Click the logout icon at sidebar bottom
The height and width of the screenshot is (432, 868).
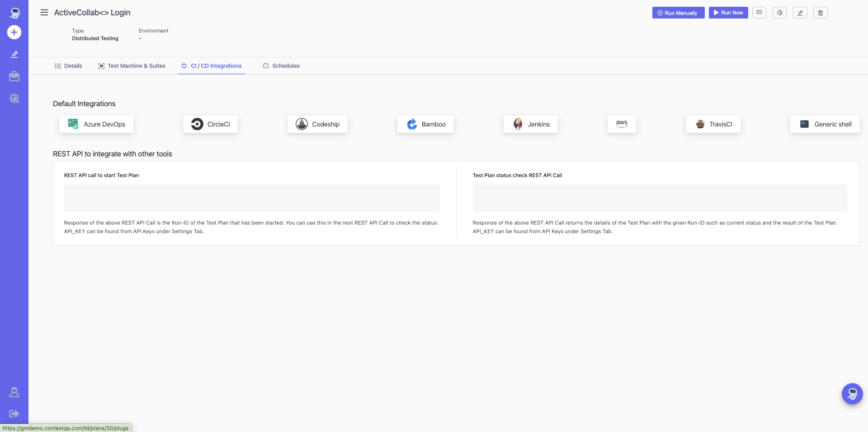point(14,413)
